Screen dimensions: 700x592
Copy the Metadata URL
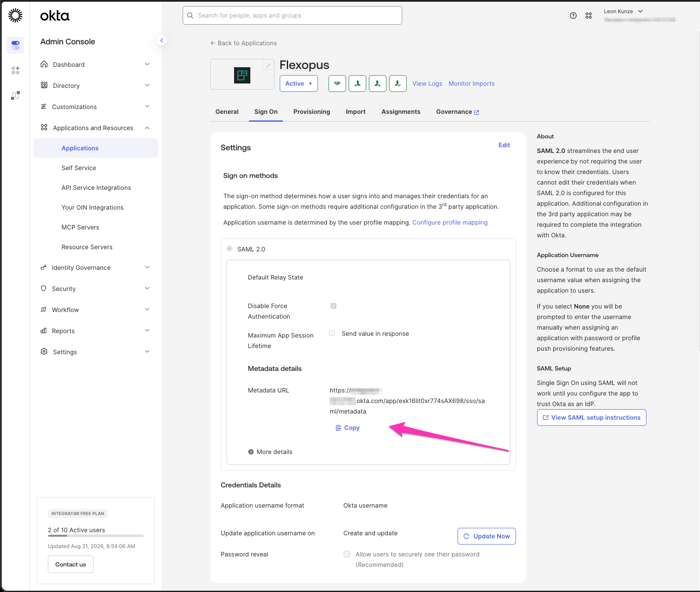click(x=348, y=428)
